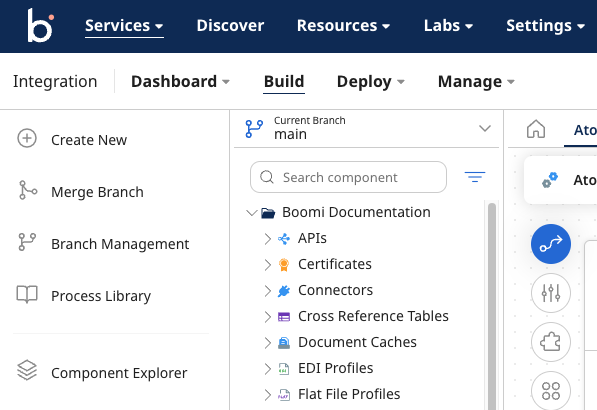Image resolution: width=597 pixels, height=410 pixels.
Task: Open Branch Management
Action: point(120,244)
